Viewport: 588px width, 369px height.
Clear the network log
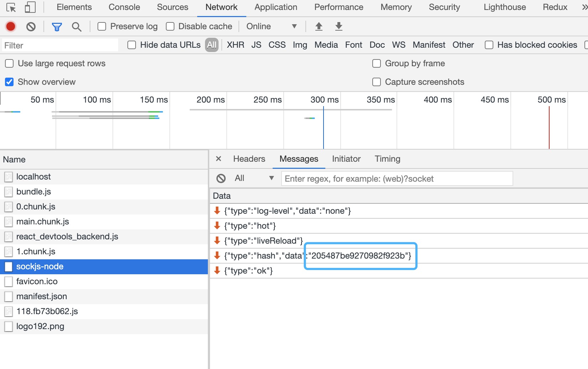point(31,26)
